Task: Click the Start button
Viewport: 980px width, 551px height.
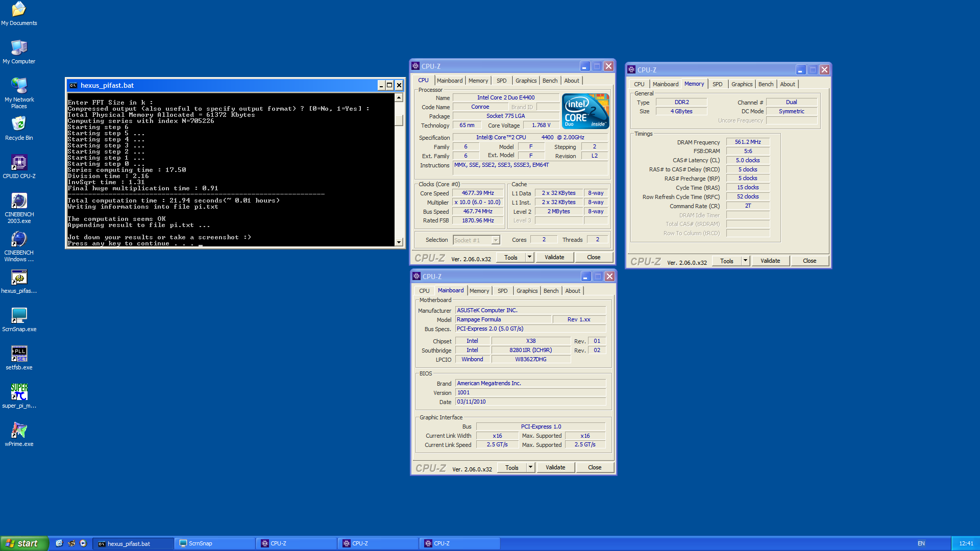Action: pyautogui.click(x=24, y=543)
